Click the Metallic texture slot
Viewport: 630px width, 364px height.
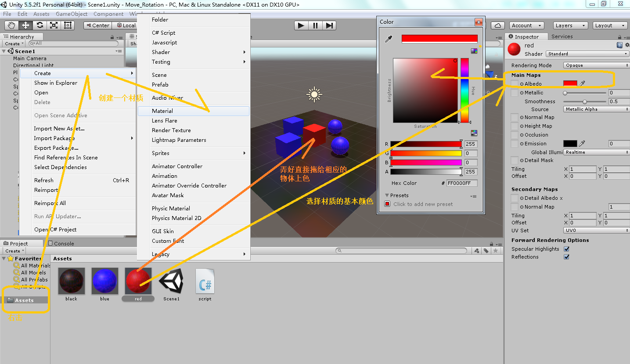coord(515,93)
